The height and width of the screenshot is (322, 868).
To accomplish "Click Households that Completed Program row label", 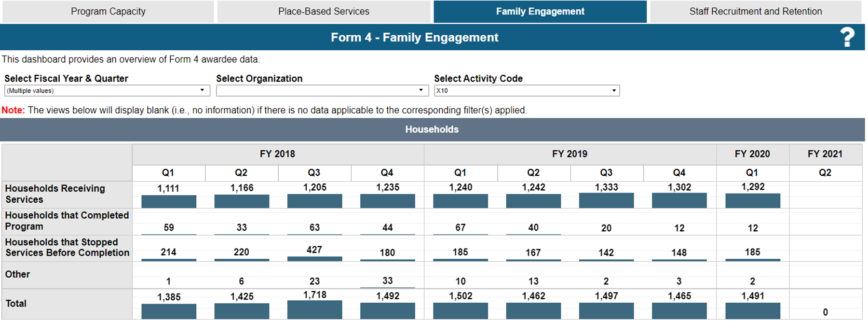I will [x=67, y=221].
